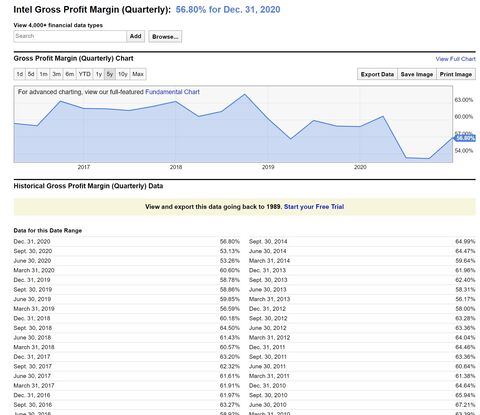Click the Start your Free Trial link

314,207
